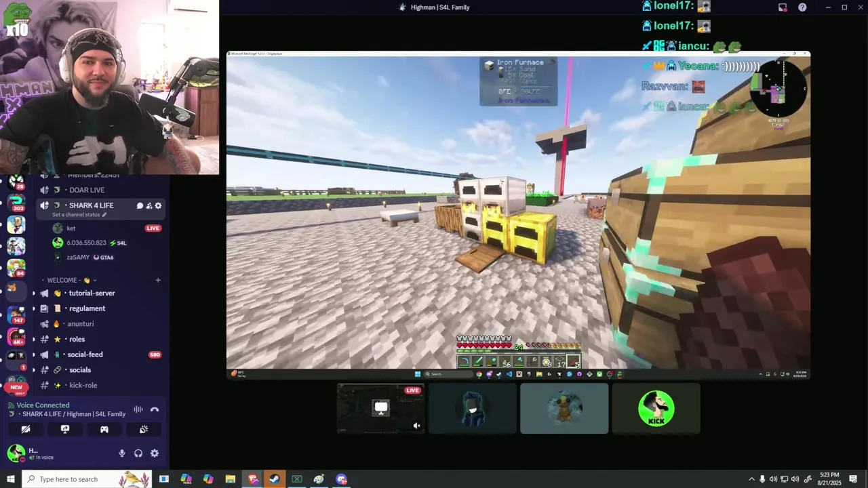Focus the 'Type here to search' box
The height and width of the screenshot is (488, 868).
pyautogui.click(x=87, y=479)
